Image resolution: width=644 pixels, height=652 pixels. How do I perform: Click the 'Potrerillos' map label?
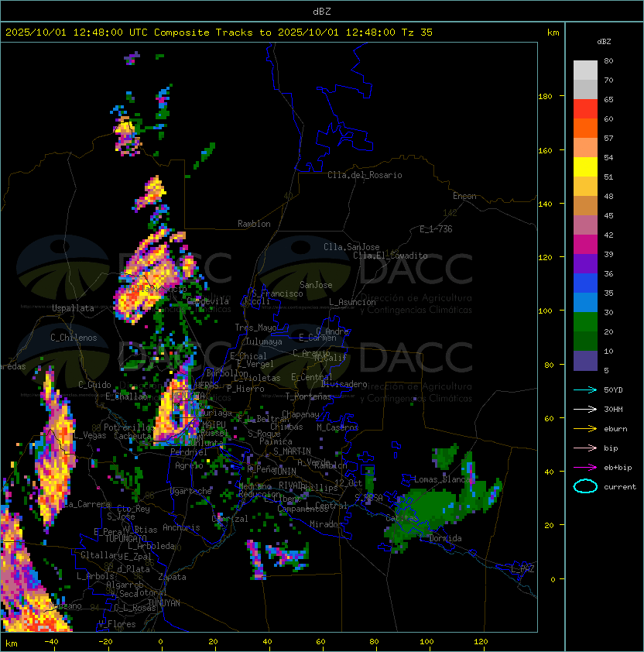click(129, 427)
